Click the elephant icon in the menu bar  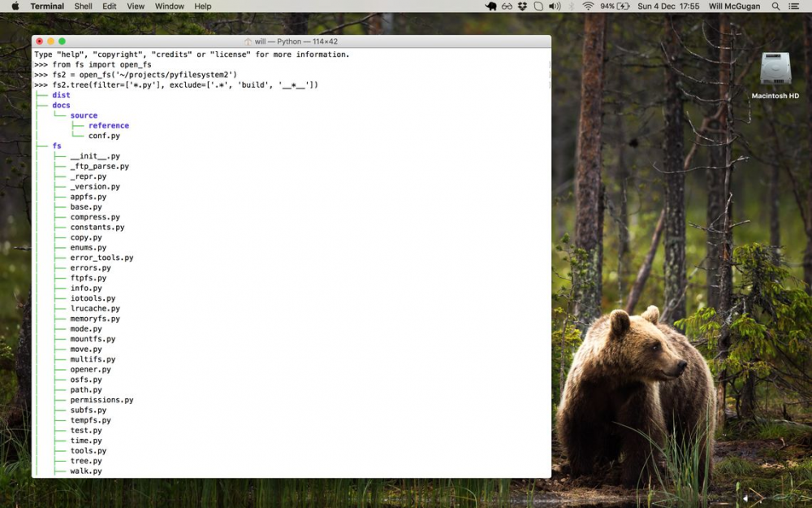[490, 7]
